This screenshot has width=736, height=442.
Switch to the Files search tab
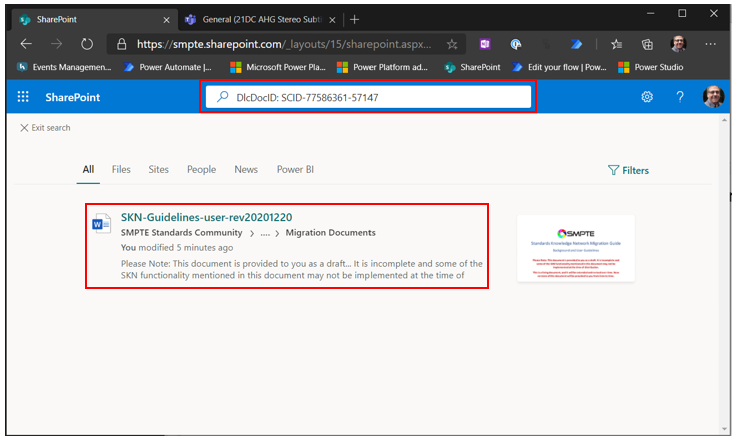[121, 170]
